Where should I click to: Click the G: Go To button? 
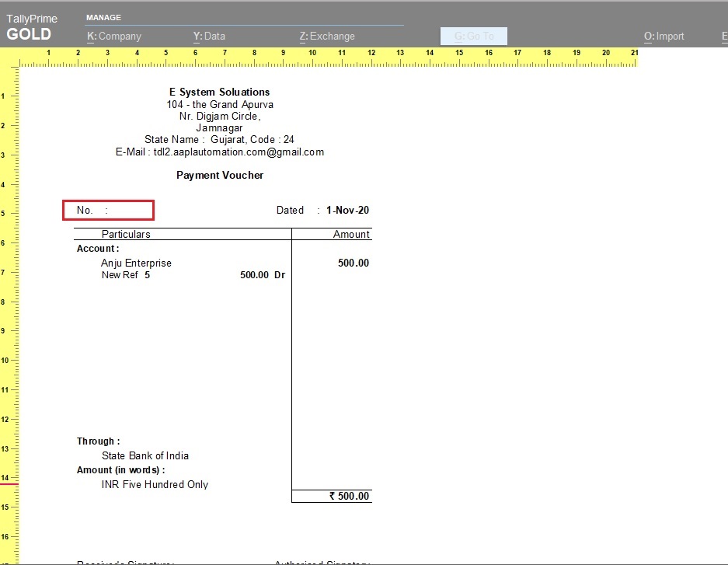[473, 36]
